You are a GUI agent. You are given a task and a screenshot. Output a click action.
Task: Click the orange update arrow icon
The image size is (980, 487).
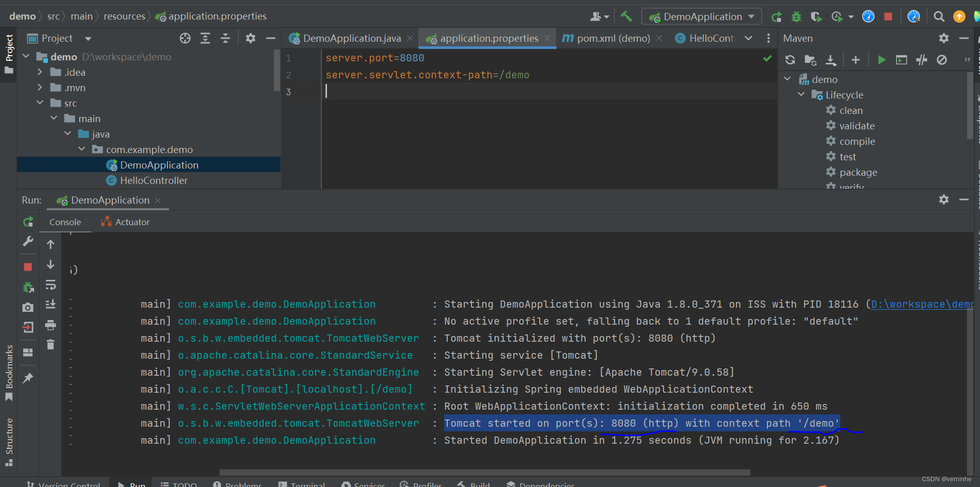[959, 16]
